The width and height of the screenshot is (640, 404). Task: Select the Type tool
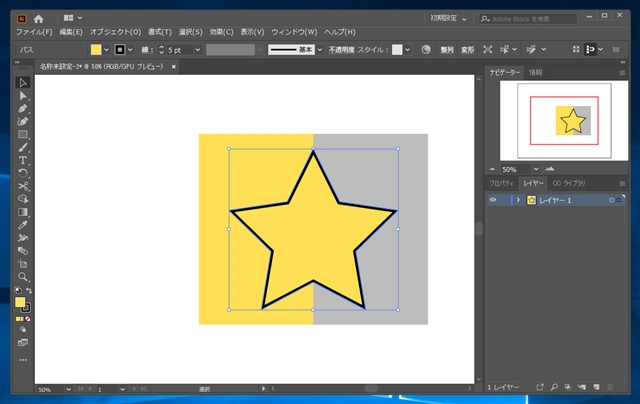click(23, 160)
